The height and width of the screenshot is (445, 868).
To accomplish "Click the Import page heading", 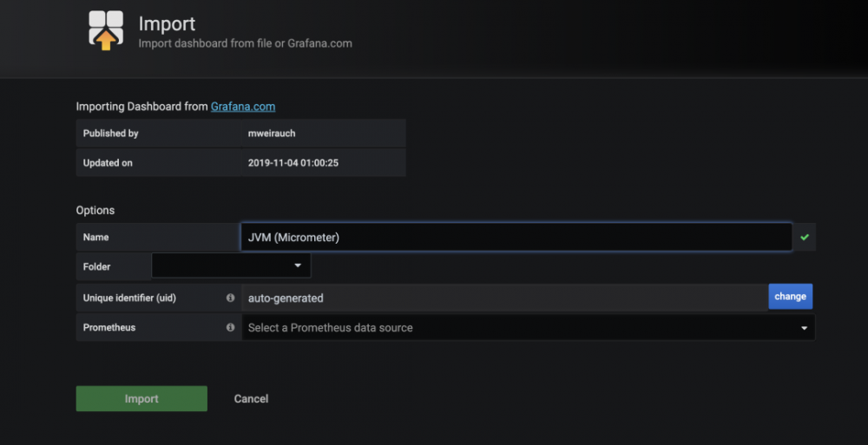I will pyautogui.click(x=167, y=23).
